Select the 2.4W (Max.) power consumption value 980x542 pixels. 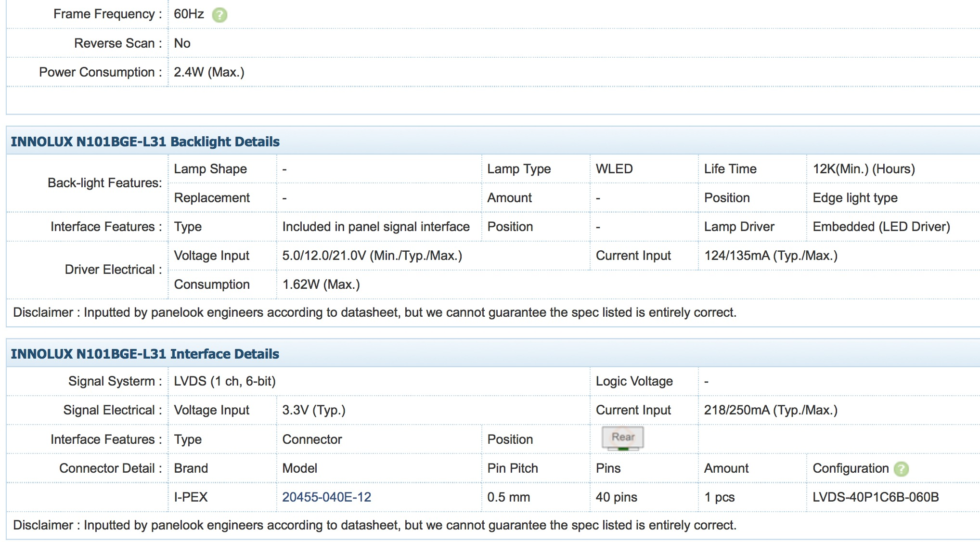coord(209,72)
